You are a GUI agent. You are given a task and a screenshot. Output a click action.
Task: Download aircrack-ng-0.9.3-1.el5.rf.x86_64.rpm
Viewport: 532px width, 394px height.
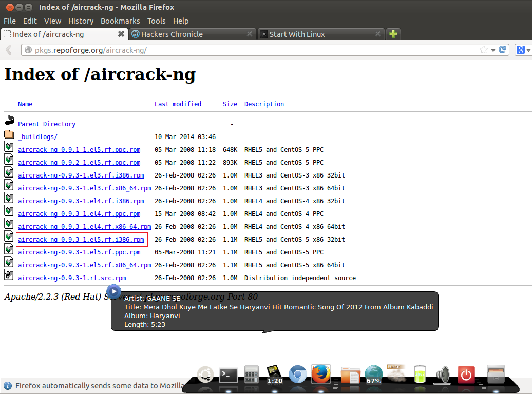[85, 265]
